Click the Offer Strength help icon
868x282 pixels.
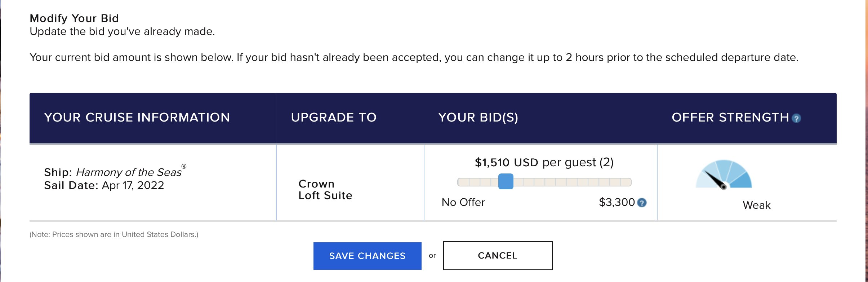[x=796, y=118]
